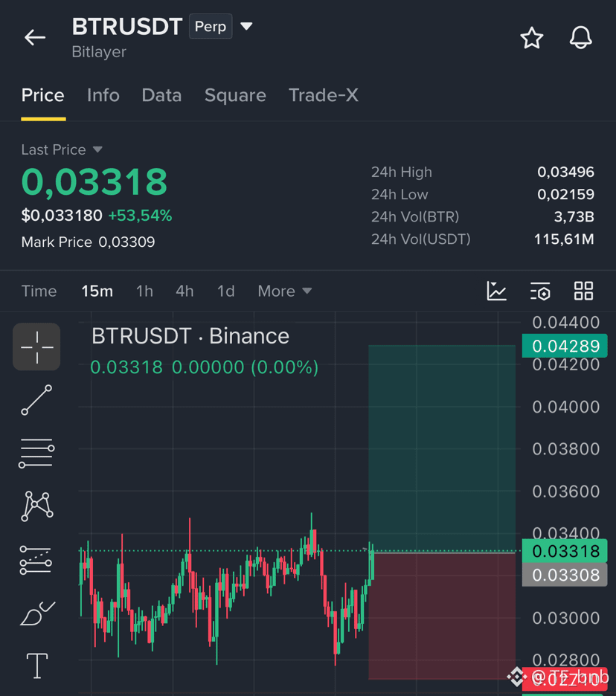Switch chart to 4h timeframe
Screen dimensions: 616x696
185,291
